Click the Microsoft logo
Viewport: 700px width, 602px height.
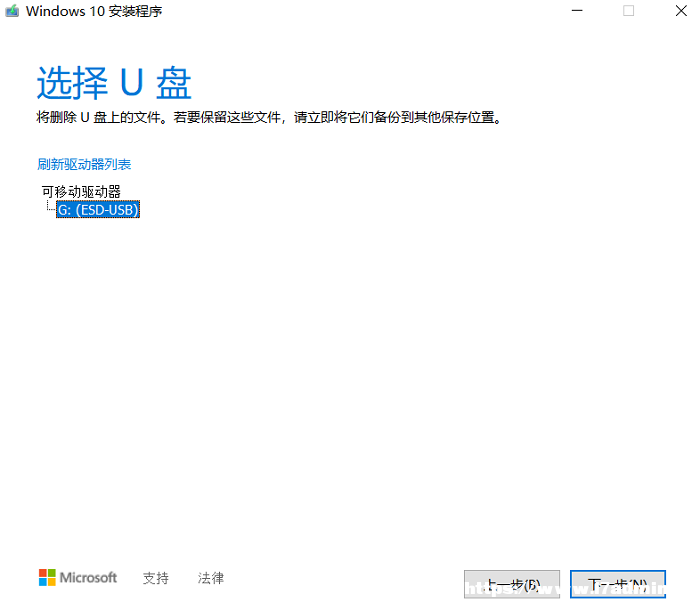78,577
